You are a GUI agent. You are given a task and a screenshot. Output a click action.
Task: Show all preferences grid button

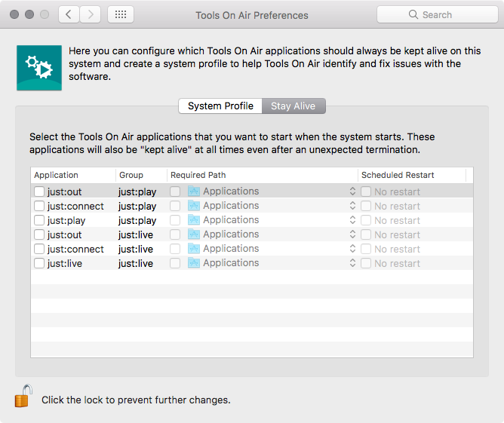click(121, 14)
